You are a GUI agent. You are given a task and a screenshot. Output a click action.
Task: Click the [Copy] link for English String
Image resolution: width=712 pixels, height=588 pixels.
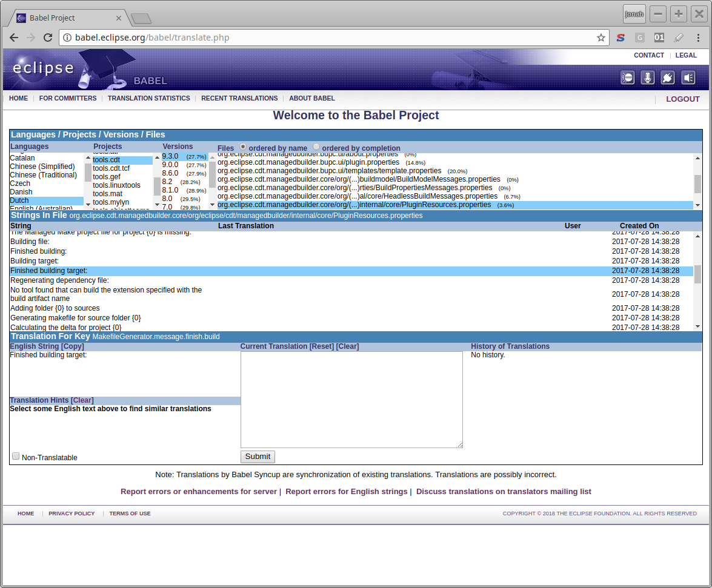coord(73,346)
